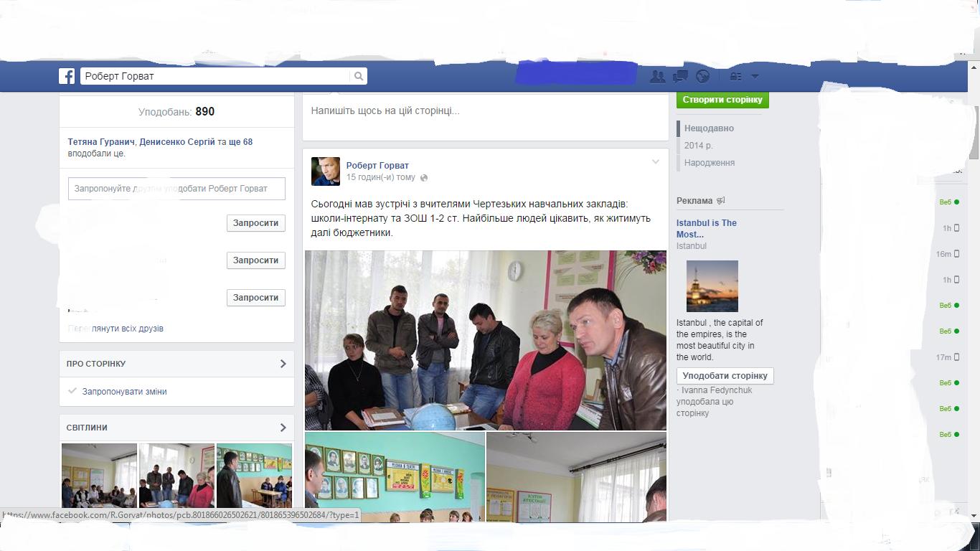Open the Роберт Горват post author link

pyautogui.click(x=377, y=166)
